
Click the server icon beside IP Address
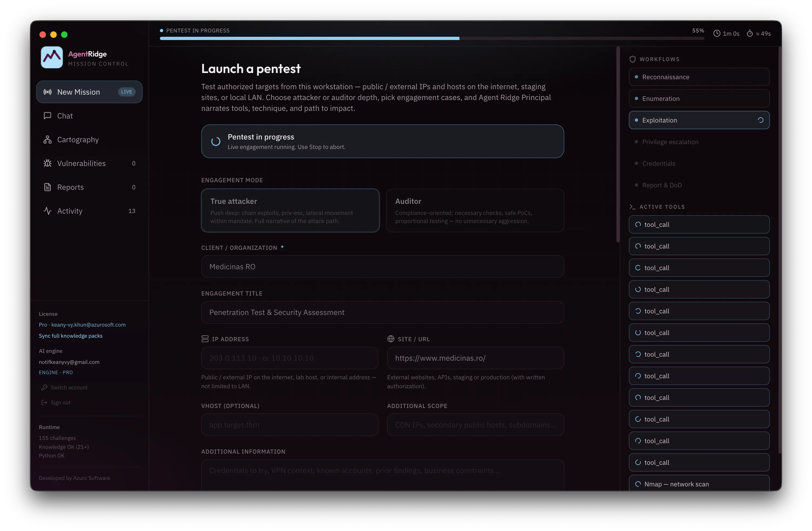pos(205,339)
